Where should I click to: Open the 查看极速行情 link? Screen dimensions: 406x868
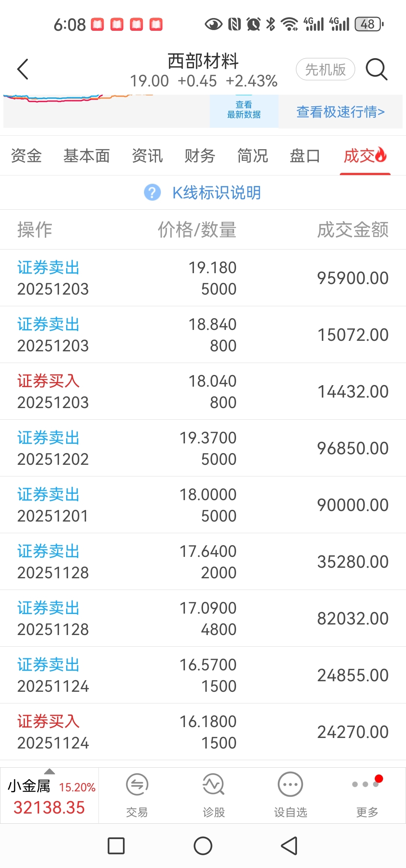tap(340, 112)
